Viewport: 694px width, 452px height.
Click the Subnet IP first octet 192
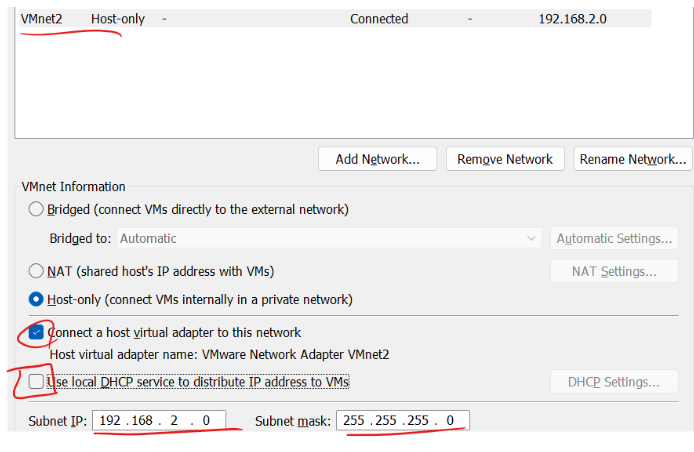click(110, 420)
